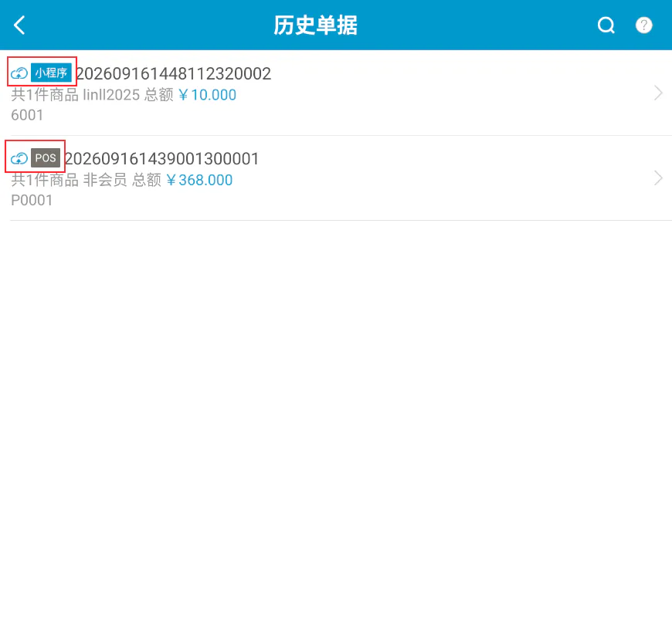
Task: Click cloud upload icon on 小程序 order
Action: tap(19, 73)
